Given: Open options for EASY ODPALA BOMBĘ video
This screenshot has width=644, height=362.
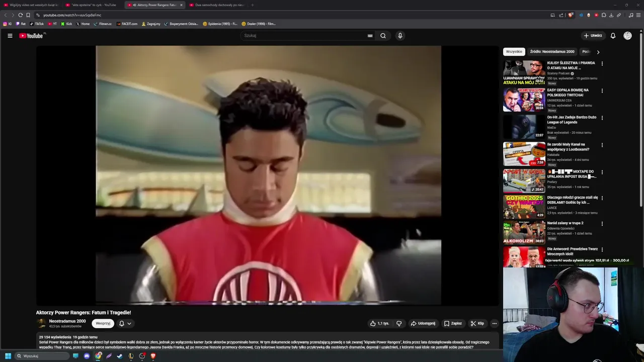Looking at the screenshot, I should 602,90.
